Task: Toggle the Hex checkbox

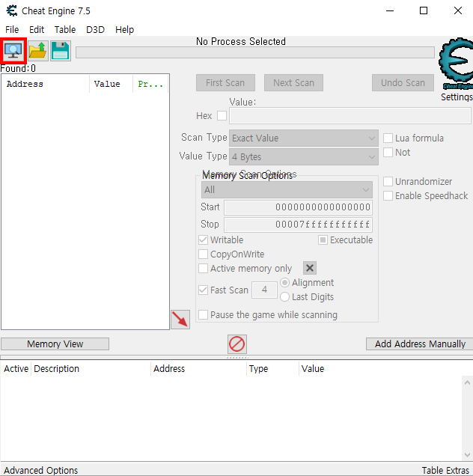Action: click(222, 116)
